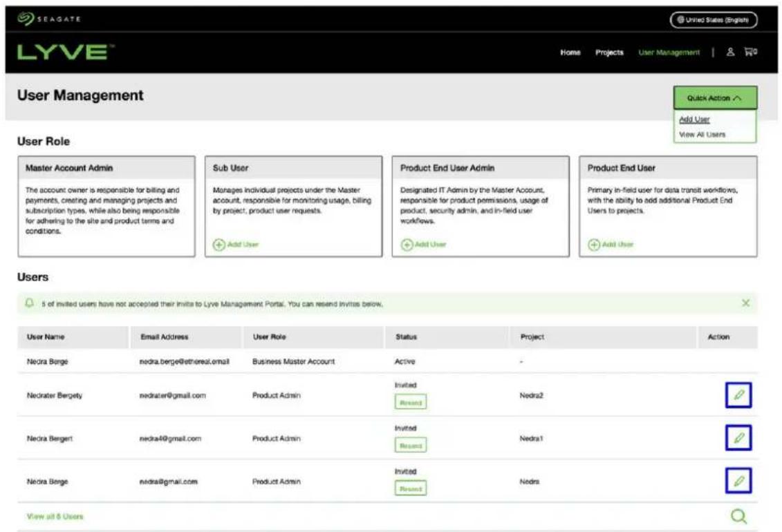Click the Sub User card header

(294, 168)
